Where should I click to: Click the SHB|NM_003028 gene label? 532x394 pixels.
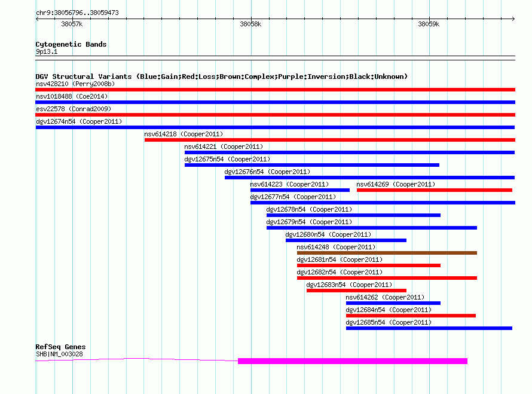59,354
